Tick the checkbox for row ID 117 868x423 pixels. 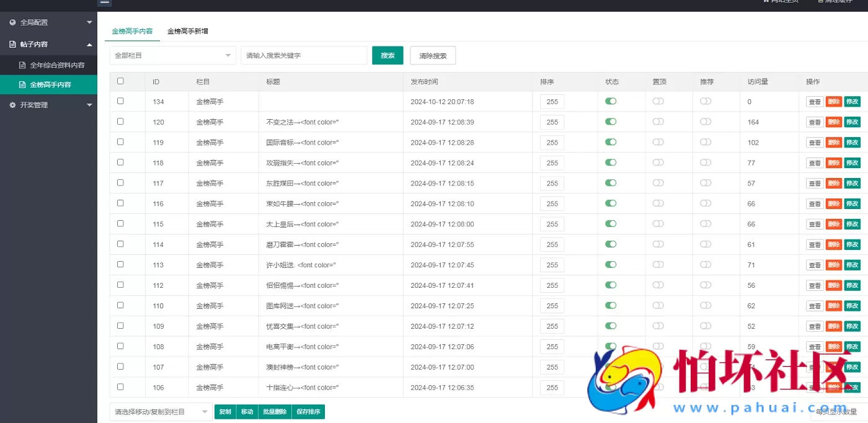(120, 183)
